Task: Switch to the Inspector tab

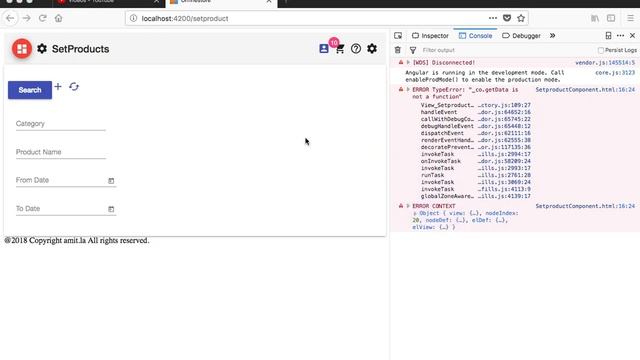Action: point(430,36)
